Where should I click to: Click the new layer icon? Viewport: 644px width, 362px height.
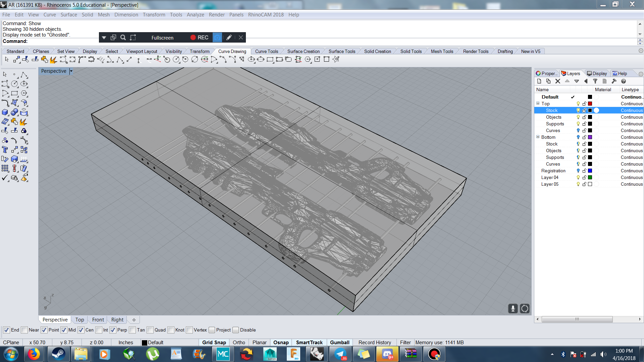(x=539, y=81)
